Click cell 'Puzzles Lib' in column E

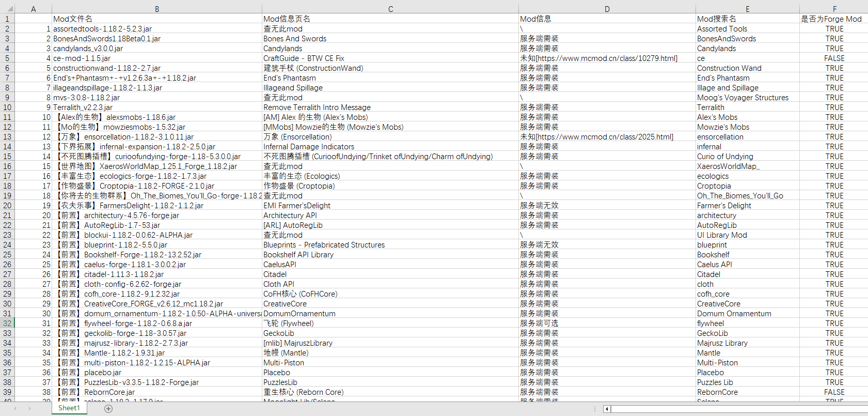748,382
